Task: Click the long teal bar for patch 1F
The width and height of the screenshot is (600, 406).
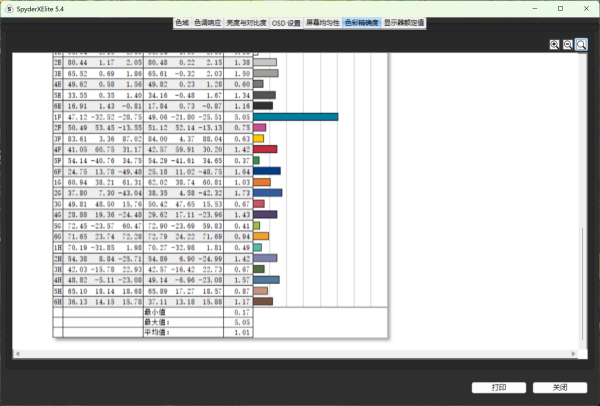Action: tap(295, 117)
